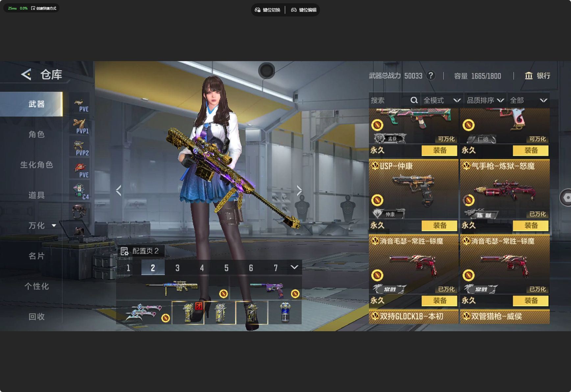
Task: Equip the 气手枪-炼狱-怒魔 weapon
Action: pyautogui.click(x=531, y=225)
